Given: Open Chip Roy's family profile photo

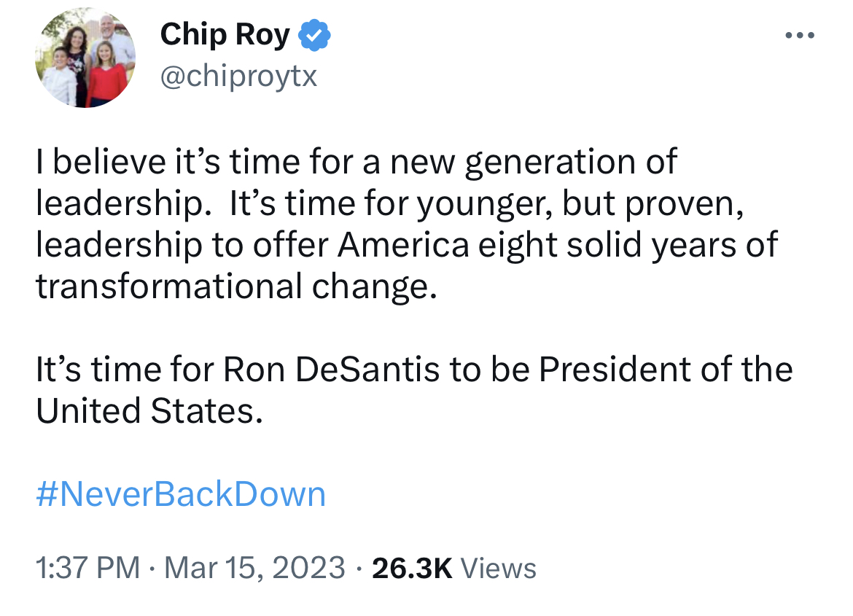Looking at the screenshot, I should 85,58.
